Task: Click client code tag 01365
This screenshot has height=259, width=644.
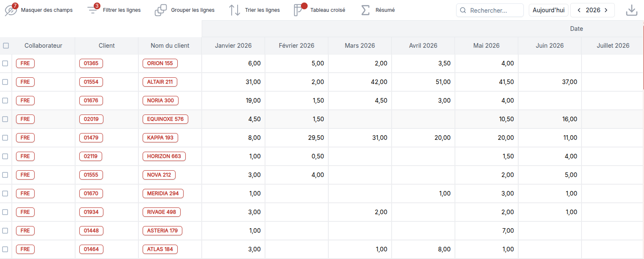Action: (x=91, y=63)
